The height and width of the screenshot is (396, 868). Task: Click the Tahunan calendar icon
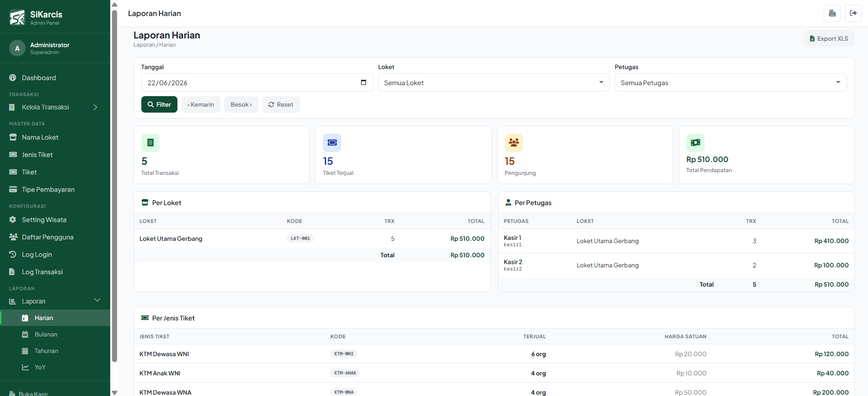tap(25, 351)
